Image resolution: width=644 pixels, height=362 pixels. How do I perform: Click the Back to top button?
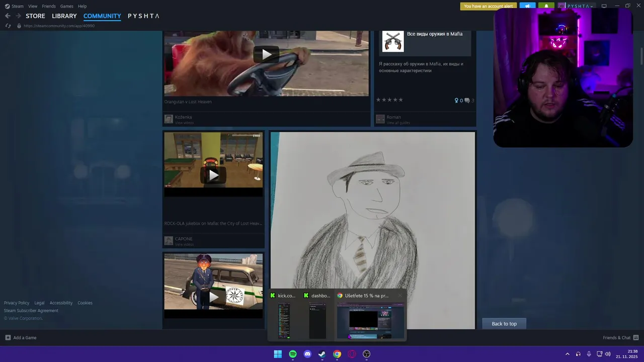tap(504, 324)
